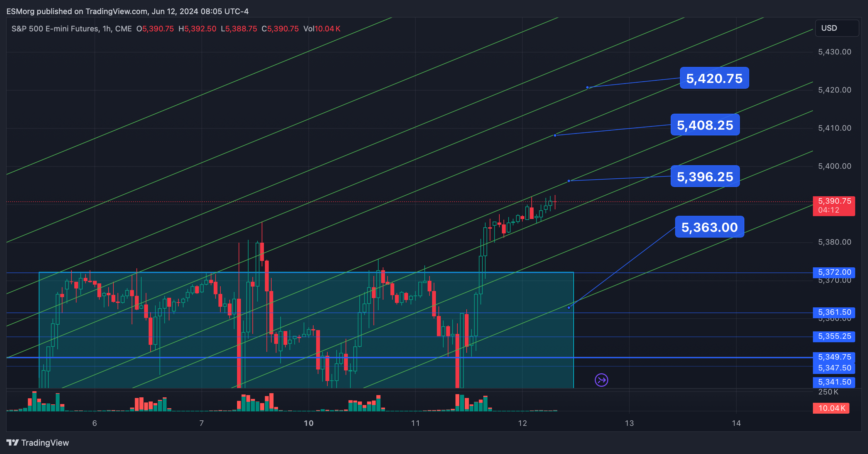Viewport: 868px width, 454px height.
Task: Click the date label 12 on time axis
Action: coord(522,423)
